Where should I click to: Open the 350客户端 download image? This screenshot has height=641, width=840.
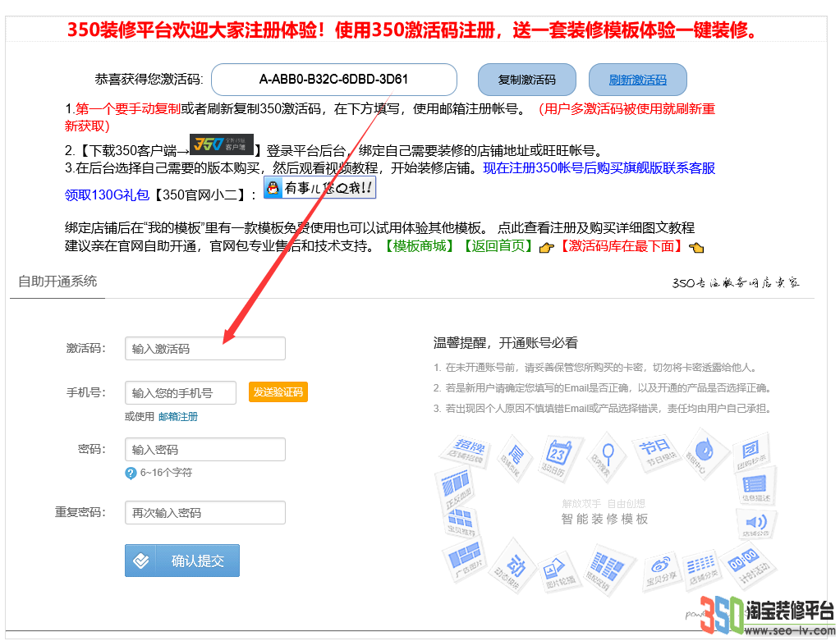[x=221, y=144]
